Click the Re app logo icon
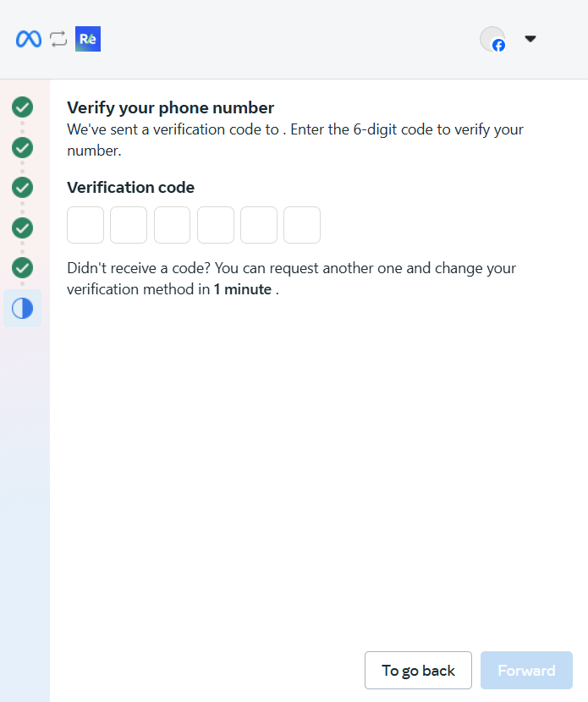The image size is (588, 702). pos(88,39)
